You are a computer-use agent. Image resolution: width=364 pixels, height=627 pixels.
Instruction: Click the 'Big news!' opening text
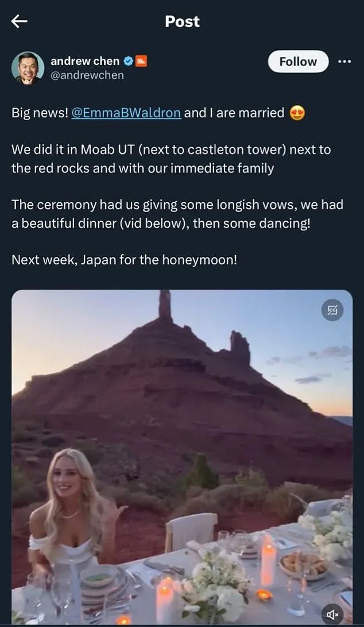tap(39, 113)
